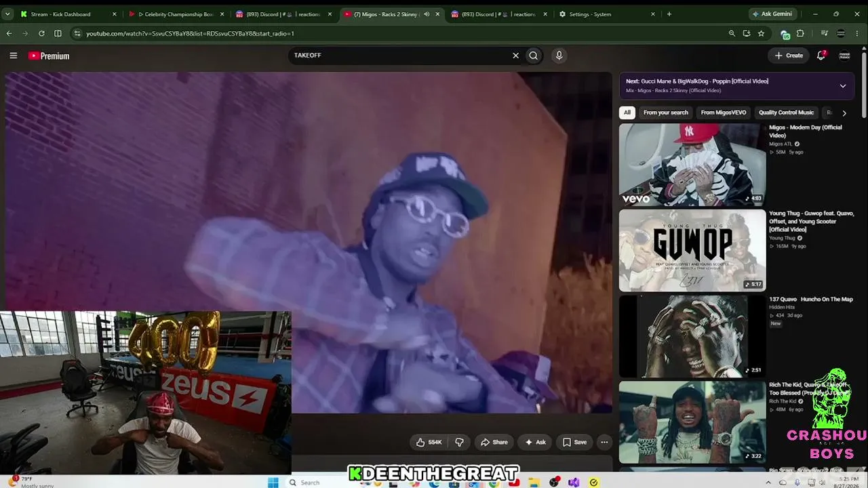868x488 pixels.
Task: Click the Create button
Action: point(789,56)
